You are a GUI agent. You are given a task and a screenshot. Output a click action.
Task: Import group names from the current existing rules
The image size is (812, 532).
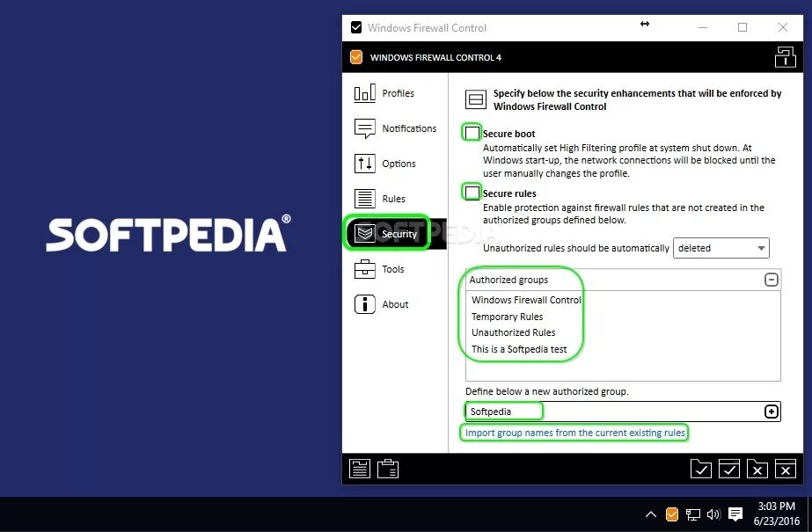click(x=574, y=433)
